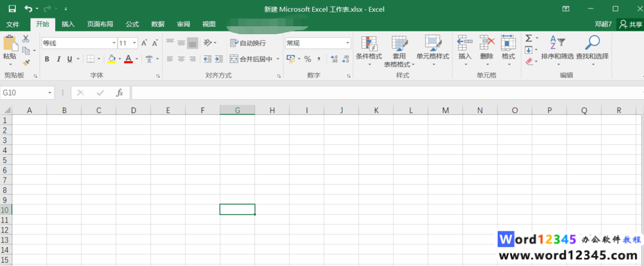Align text left

[x=169, y=59]
